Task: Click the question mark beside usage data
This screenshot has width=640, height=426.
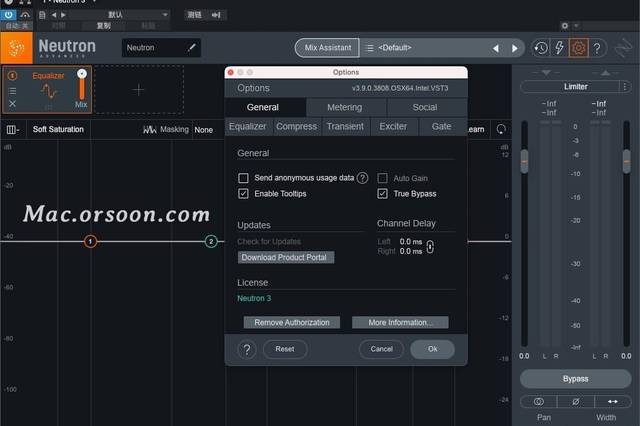Action: [x=362, y=178]
